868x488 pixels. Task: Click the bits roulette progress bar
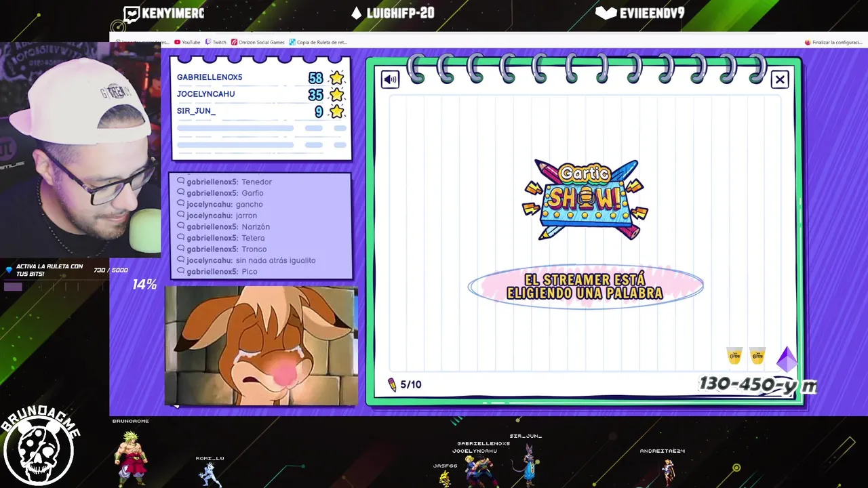click(54, 287)
